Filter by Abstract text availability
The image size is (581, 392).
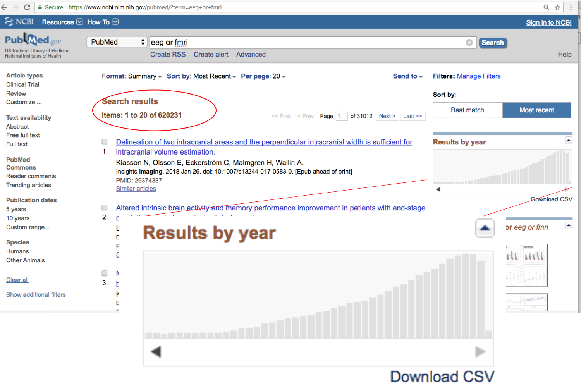coord(17,127)
